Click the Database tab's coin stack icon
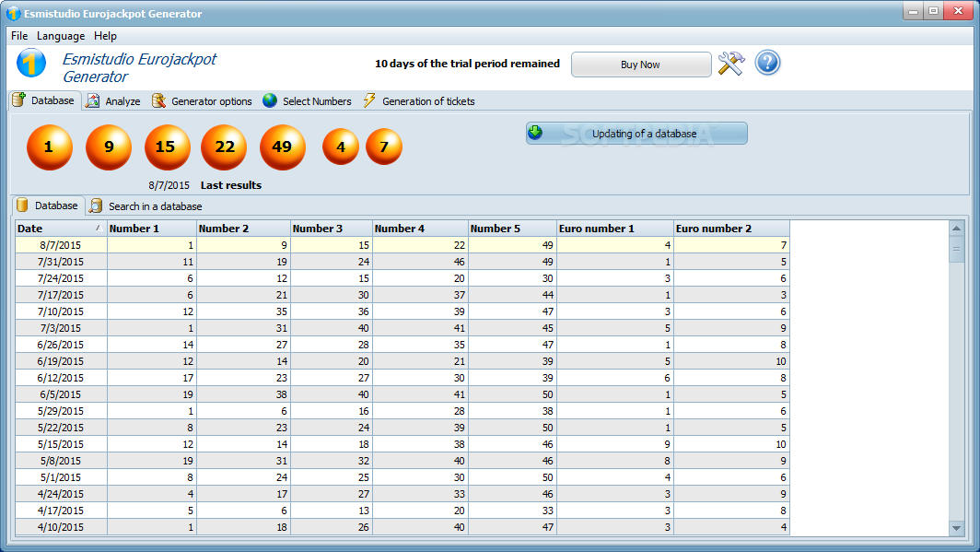 coord(18,100)
